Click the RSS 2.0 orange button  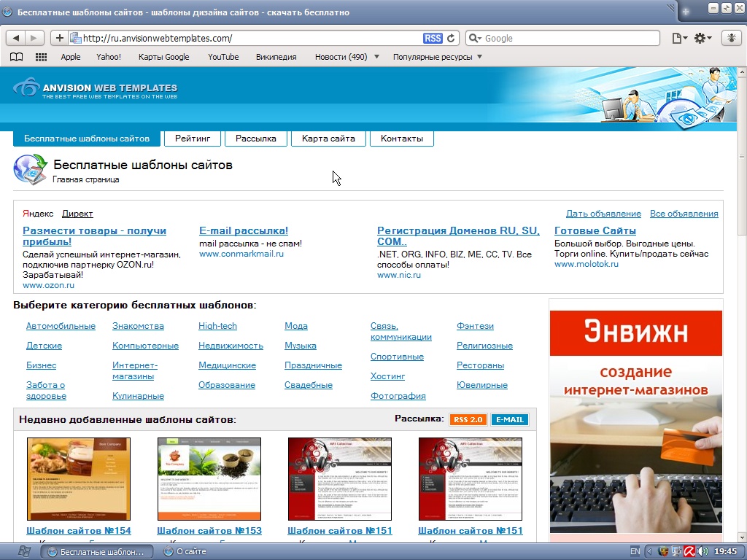pyautogui.click(x=468, y=419)
